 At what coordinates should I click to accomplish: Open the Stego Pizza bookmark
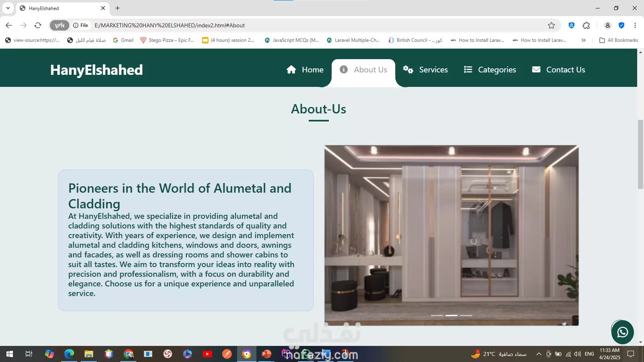(x=167, y=40)
